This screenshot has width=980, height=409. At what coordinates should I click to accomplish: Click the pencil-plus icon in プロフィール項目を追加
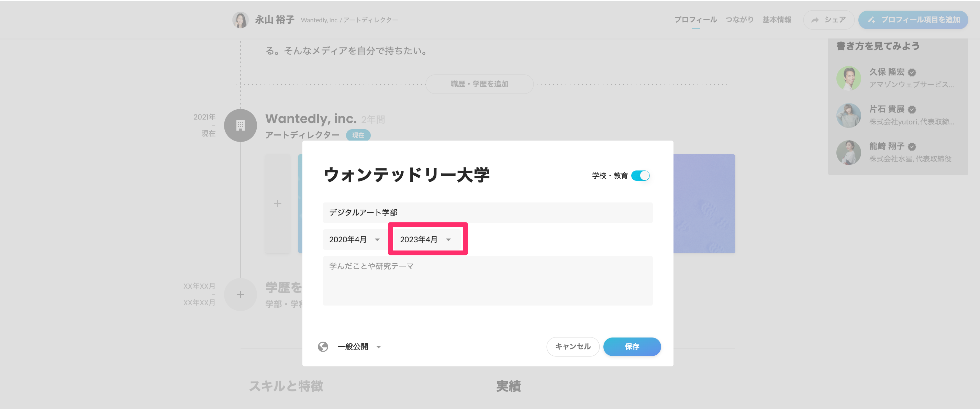[x=871, y=20]
